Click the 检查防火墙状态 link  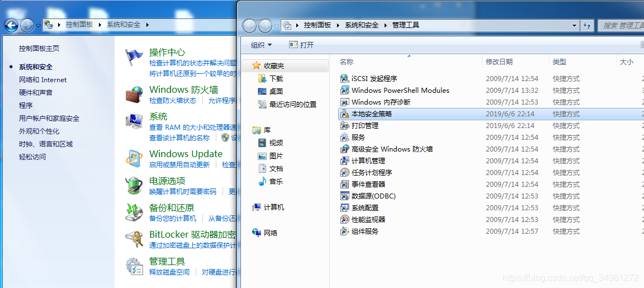[173, 100]
